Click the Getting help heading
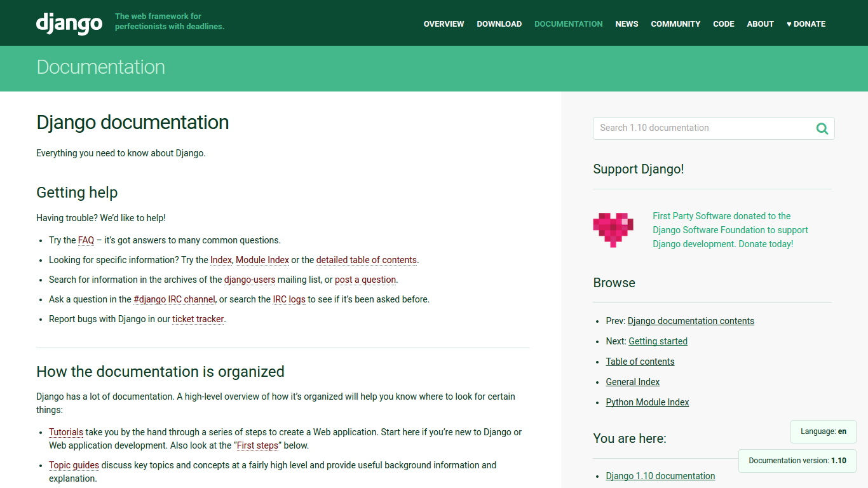 pos(77,193)
